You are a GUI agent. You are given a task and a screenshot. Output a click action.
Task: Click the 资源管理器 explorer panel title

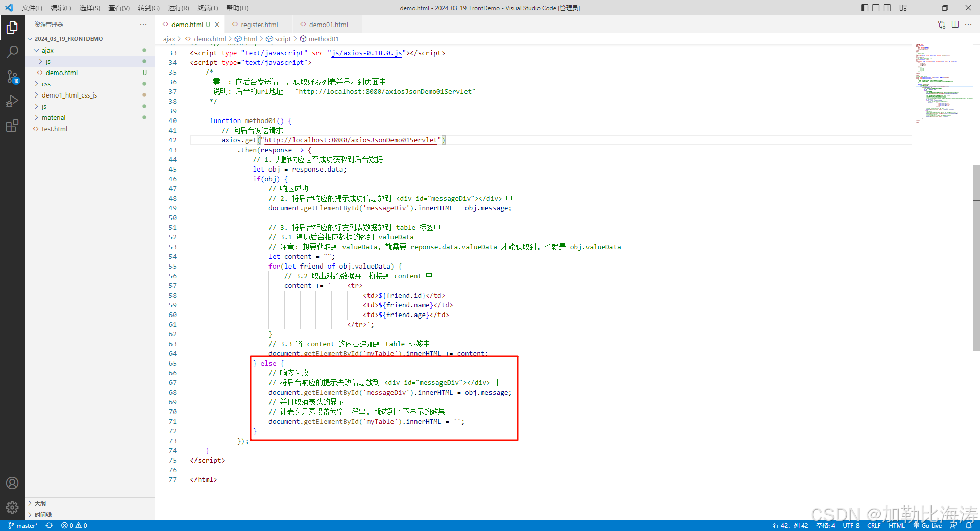coord(49,25)
